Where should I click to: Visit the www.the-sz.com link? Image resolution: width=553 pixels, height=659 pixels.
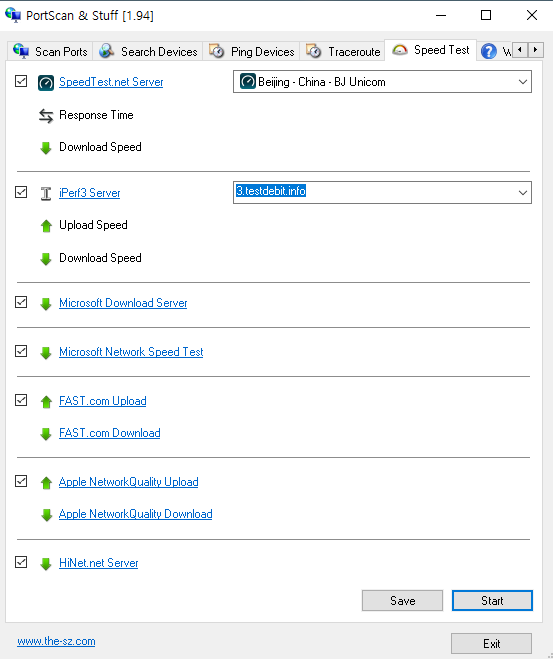click(56, 641)
